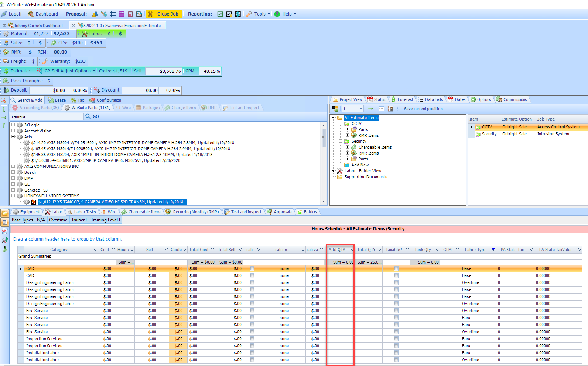The height and width of the screenshot is (366, 588).
Task: Click the tools with green up arrow icon
Action: pos(4,240)
